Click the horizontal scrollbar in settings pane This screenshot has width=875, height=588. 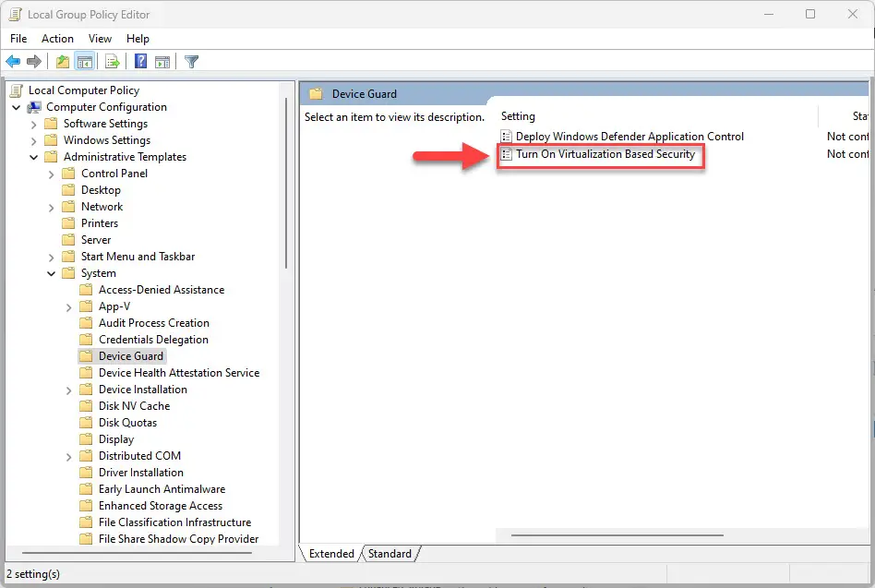617,535
